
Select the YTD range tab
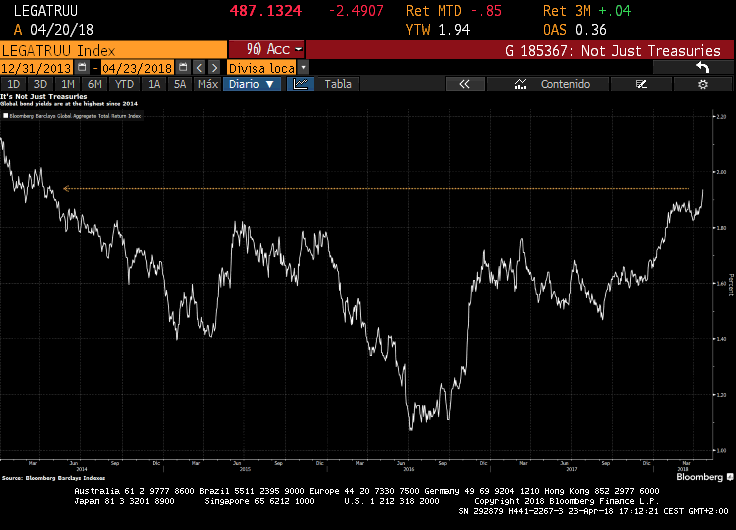click(124, 84)
